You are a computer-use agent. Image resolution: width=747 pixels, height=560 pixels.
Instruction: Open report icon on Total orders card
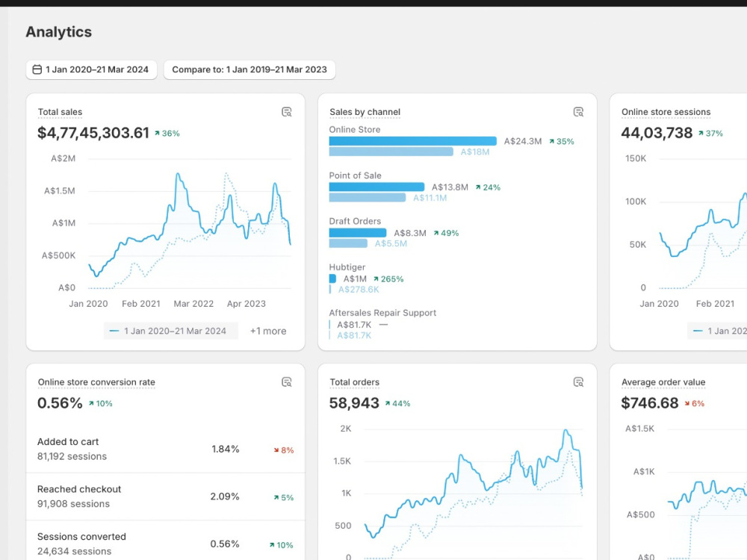click(x=578, y=382)
